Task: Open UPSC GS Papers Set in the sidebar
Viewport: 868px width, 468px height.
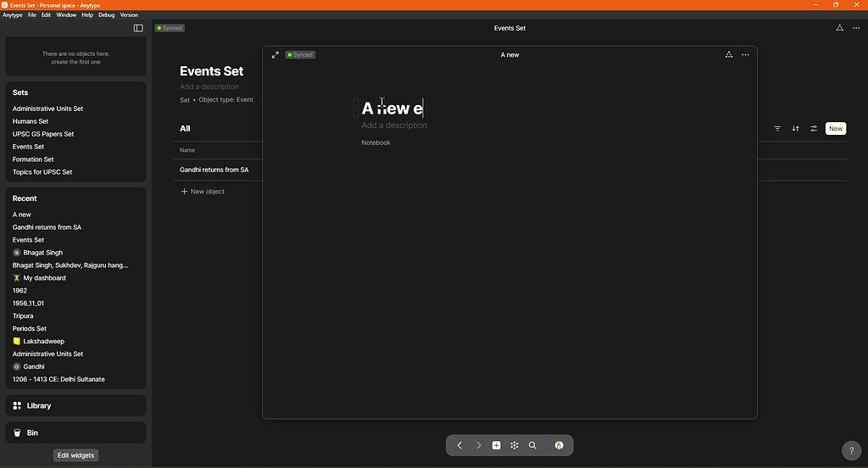Action: pos(43,134)
